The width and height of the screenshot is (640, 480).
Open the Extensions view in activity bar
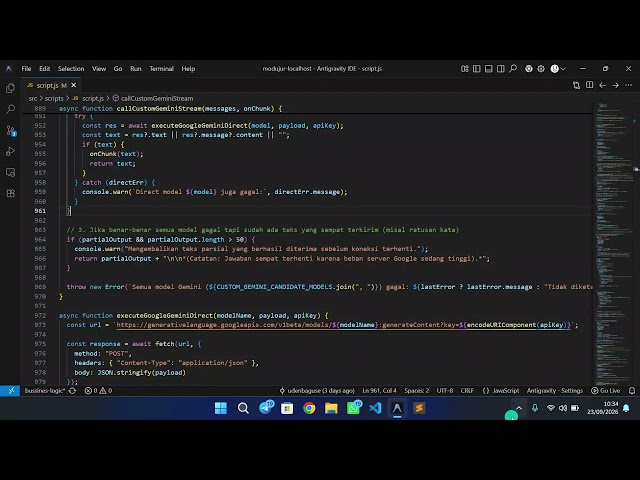pos(11,193)
